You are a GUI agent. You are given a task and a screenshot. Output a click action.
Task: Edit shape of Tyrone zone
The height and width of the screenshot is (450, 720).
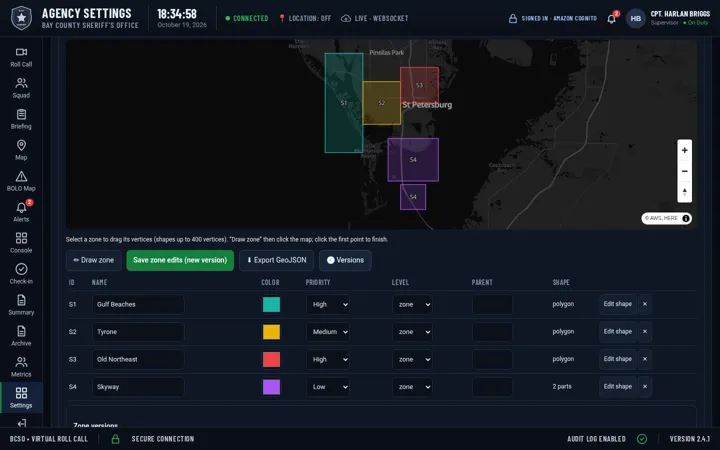coord(618,332)
